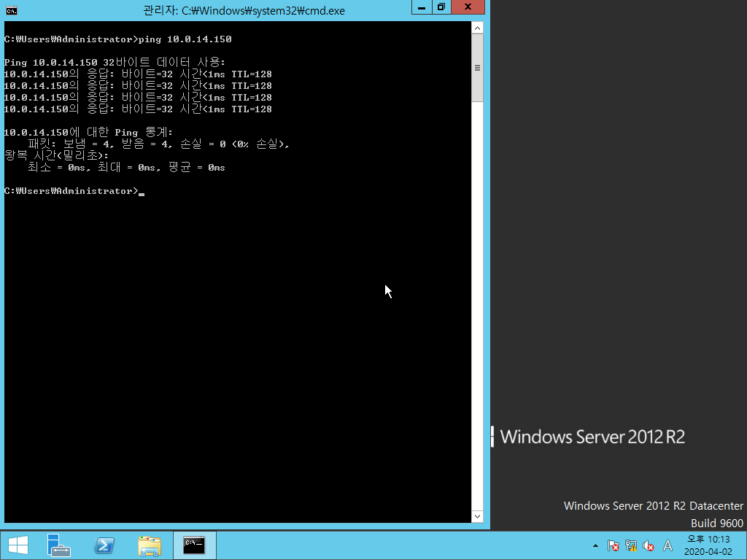Click the scroll up arrow in cmd window
The width and height of the screenshot is (747, 560).
477,28
